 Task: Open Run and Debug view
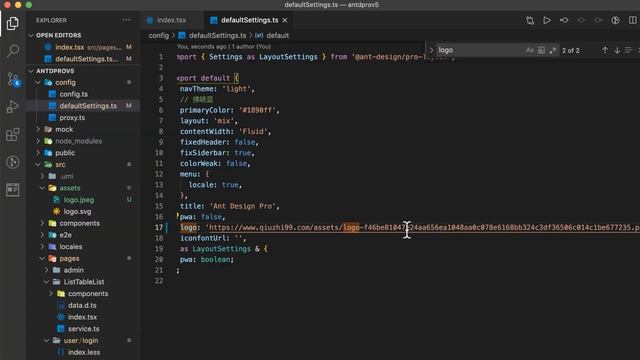click(13, 107)
